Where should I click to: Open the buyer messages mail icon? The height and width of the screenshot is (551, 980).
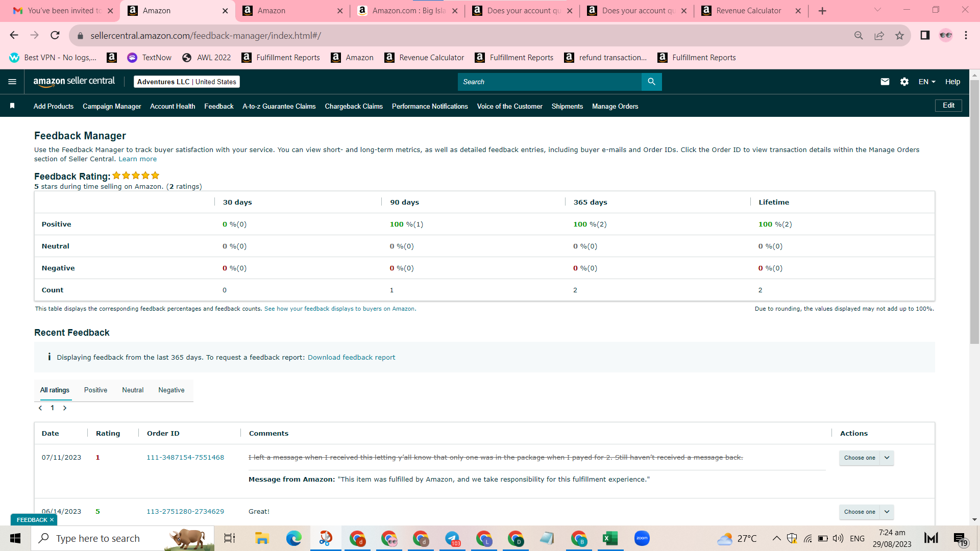(x=885, y=82)
